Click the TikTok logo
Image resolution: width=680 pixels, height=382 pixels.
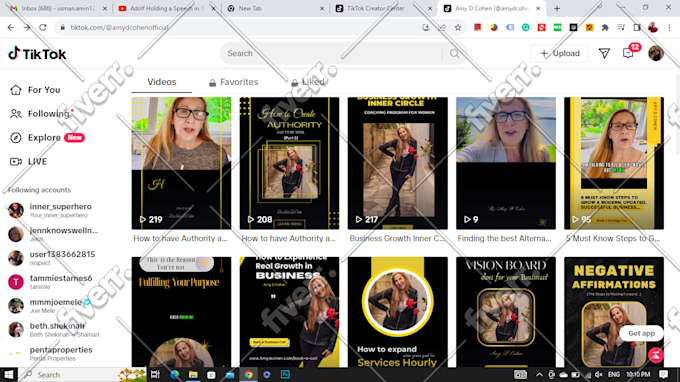37,54
